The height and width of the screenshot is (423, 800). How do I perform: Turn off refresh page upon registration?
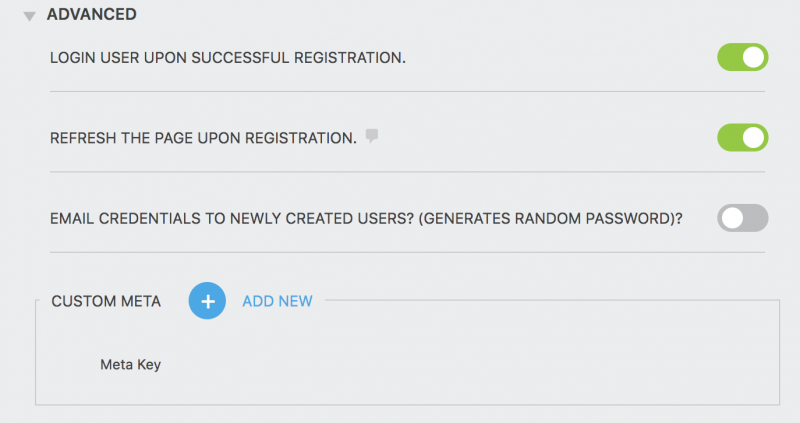742,137
